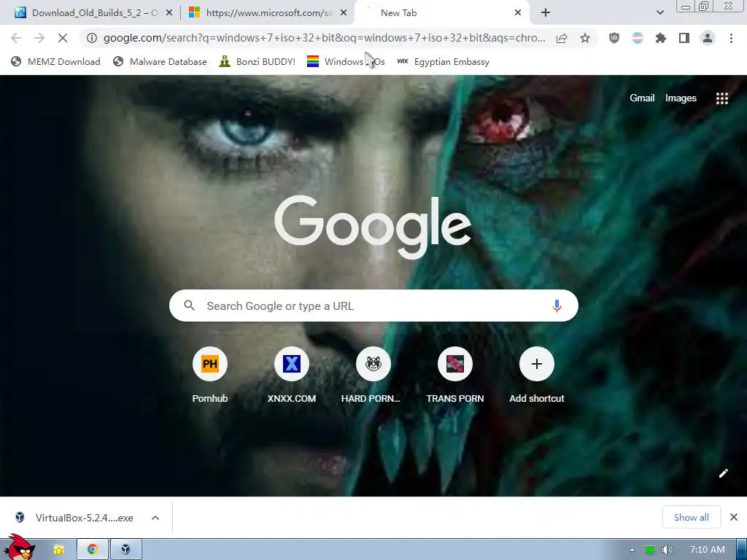
Task: Click the 7:10 AM clock
Action: click(707, 550)
